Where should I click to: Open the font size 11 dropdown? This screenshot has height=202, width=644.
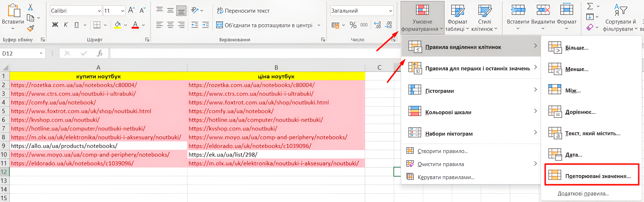click(x=123, y=11)
